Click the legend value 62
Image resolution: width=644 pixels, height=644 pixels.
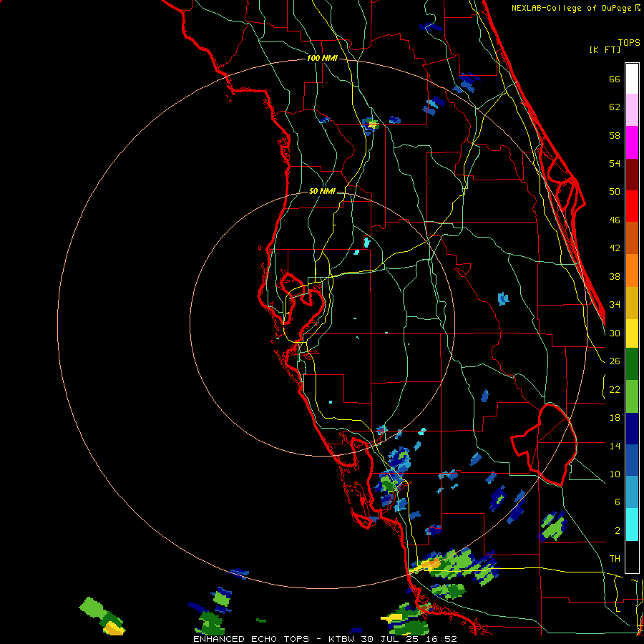pyautogui.click(x=615, y=107)
